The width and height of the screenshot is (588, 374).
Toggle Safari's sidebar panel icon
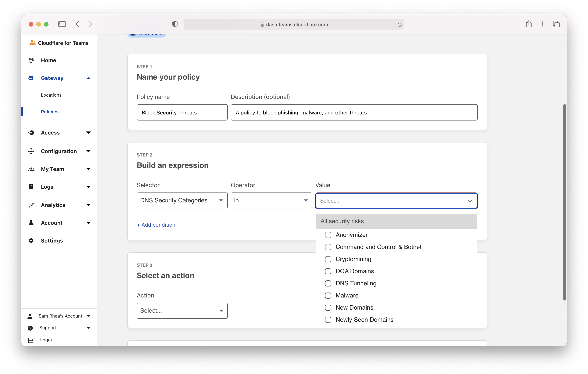tap(62, 24)
